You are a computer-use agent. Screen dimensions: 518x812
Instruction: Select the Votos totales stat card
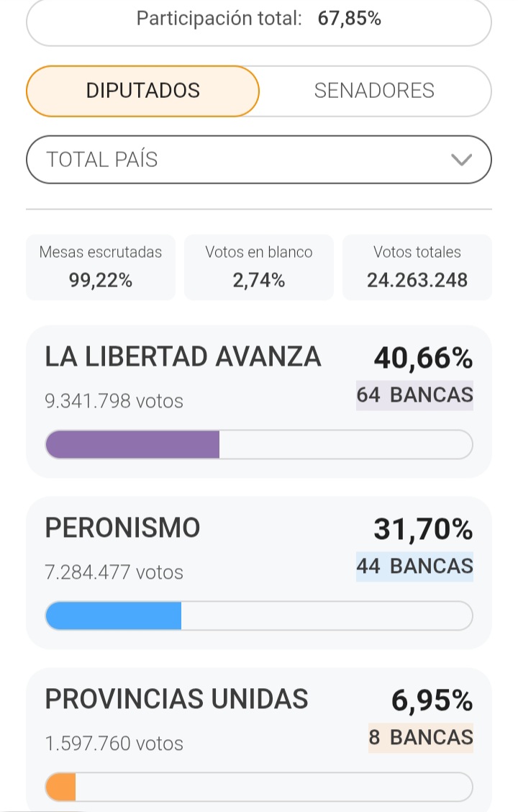417,267
